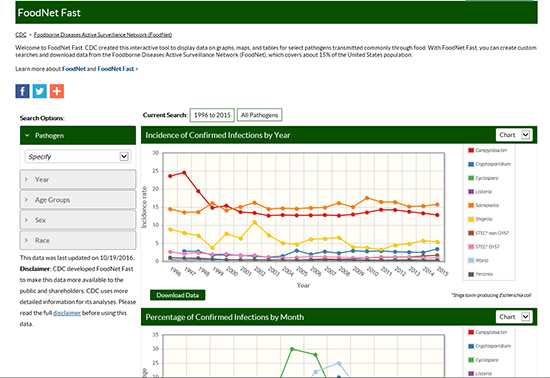
Task: Open the Specify pathogen dropdown
Action: 78,156
